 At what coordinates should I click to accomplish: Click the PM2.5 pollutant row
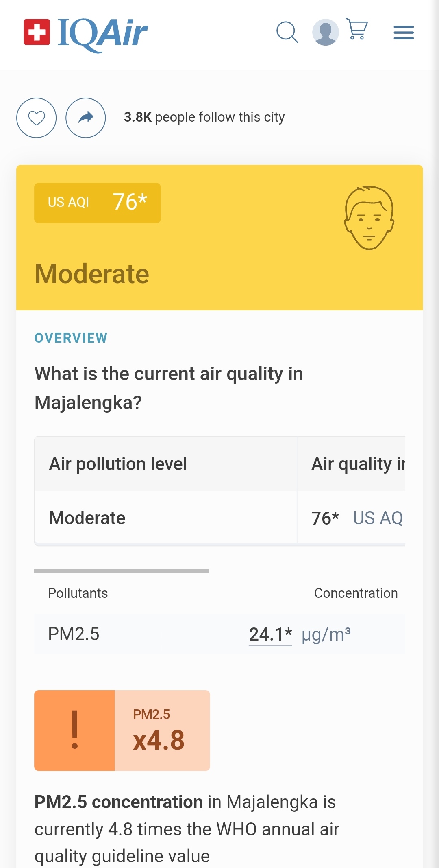219,634
